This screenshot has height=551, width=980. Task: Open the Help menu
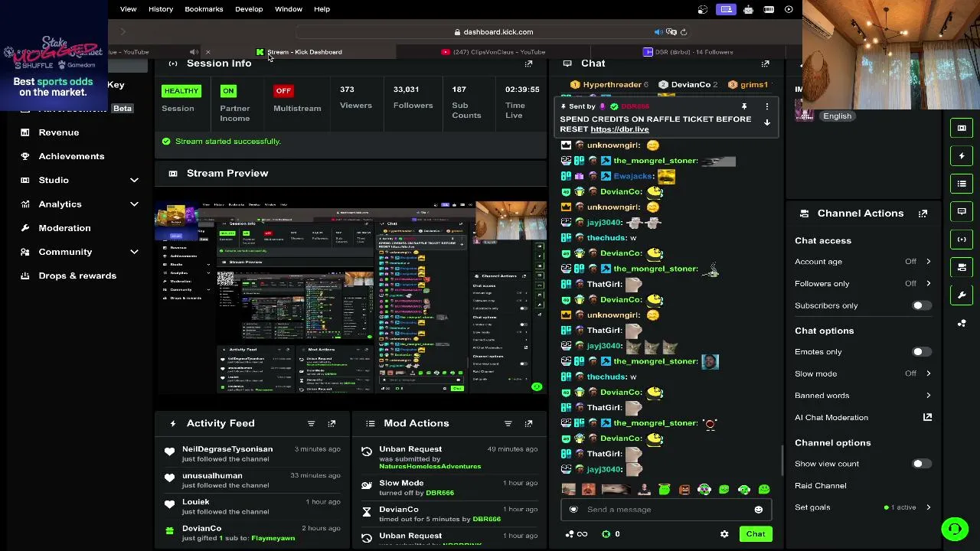coord(322,9)
